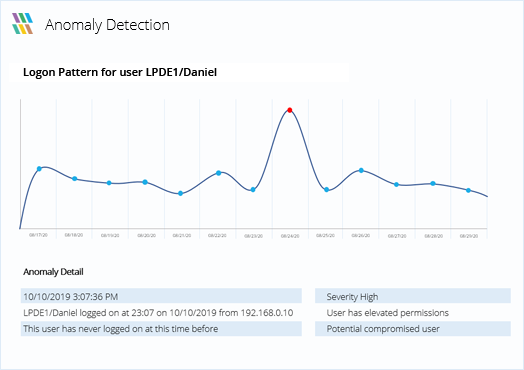This screenshot has height=370, width=524.
Task: Select the User has elevated permissions row
Action: [413, 313]
